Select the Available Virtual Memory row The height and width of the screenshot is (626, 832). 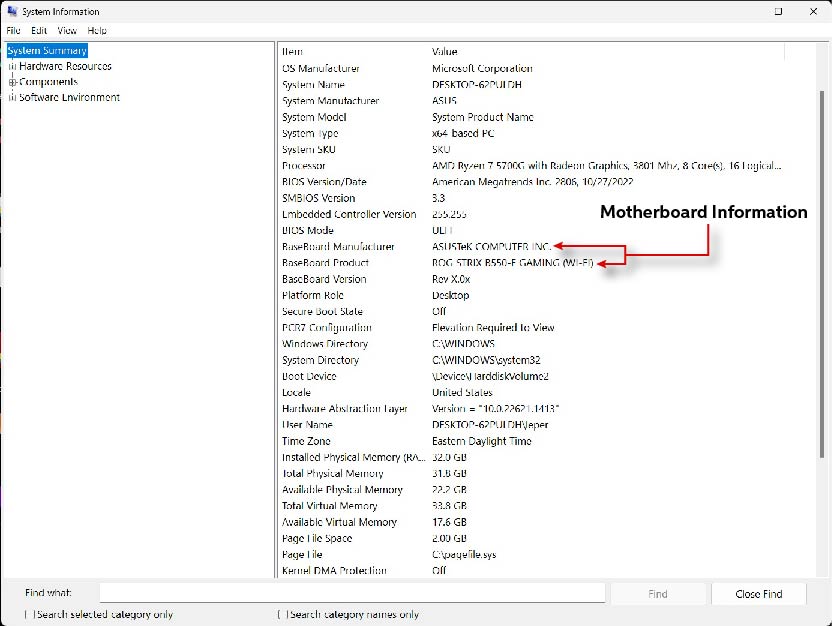click(531, 522)
